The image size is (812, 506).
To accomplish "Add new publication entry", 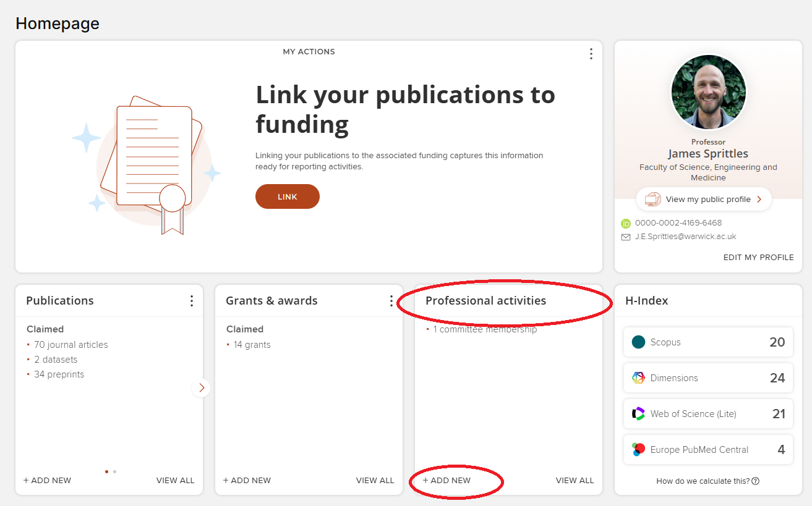I will tap(47, 481).
